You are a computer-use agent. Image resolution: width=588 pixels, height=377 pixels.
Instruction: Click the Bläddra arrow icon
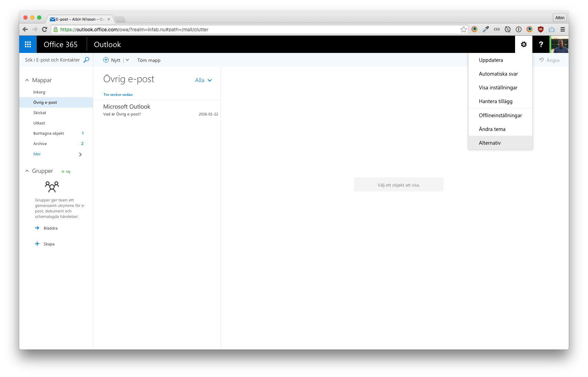tap(37, 228)
